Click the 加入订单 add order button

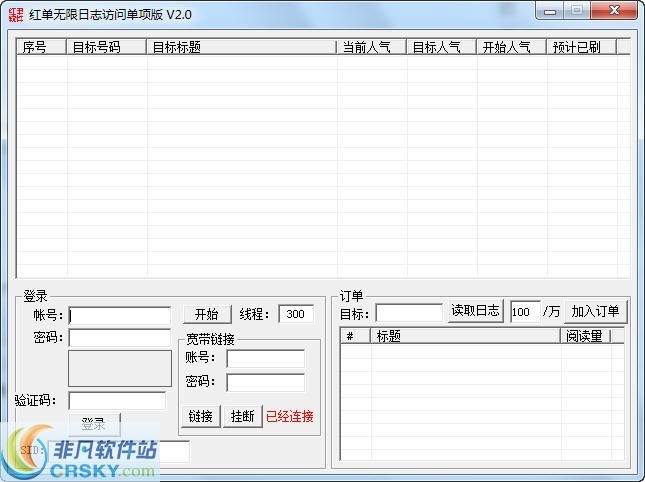tap(595, 311)
